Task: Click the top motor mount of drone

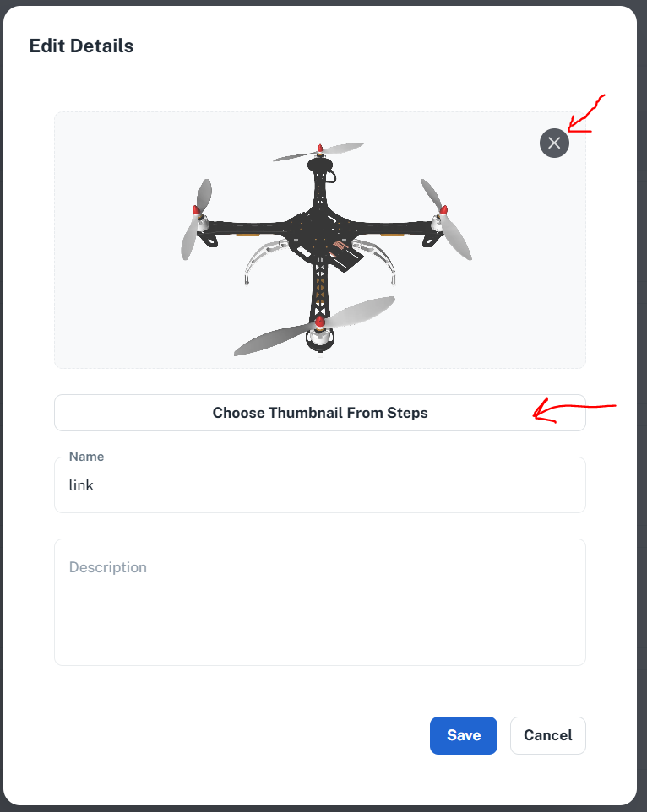Action: (319, 165)
